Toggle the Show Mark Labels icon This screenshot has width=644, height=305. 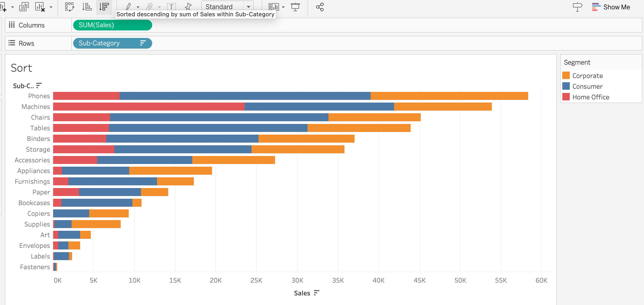(171, 7)
